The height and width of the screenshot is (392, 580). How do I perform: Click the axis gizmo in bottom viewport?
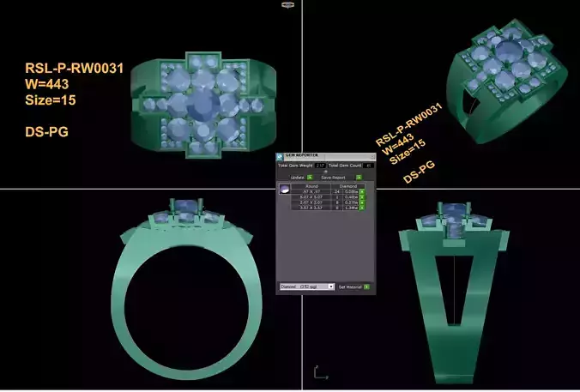tap(320, 373)
